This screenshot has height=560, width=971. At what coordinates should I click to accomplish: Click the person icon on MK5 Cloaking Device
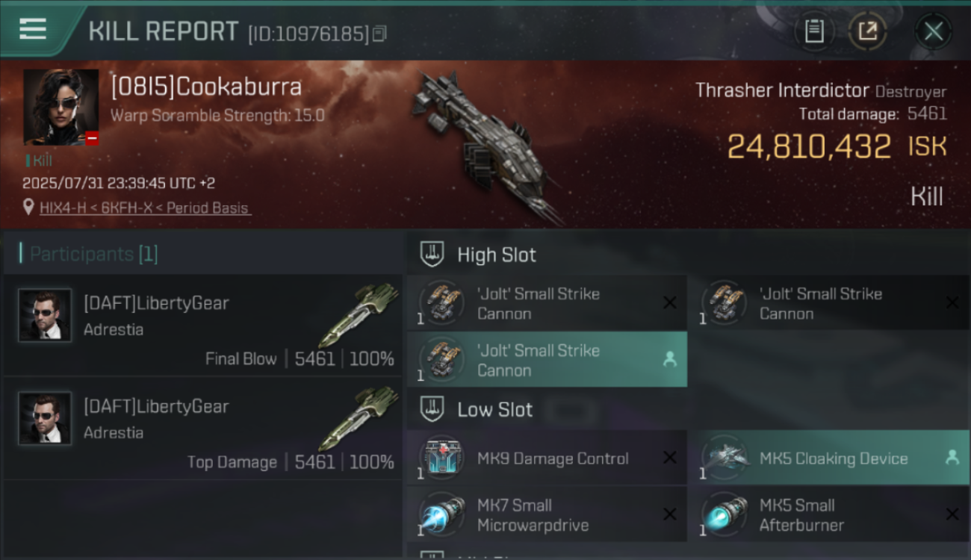952,458
